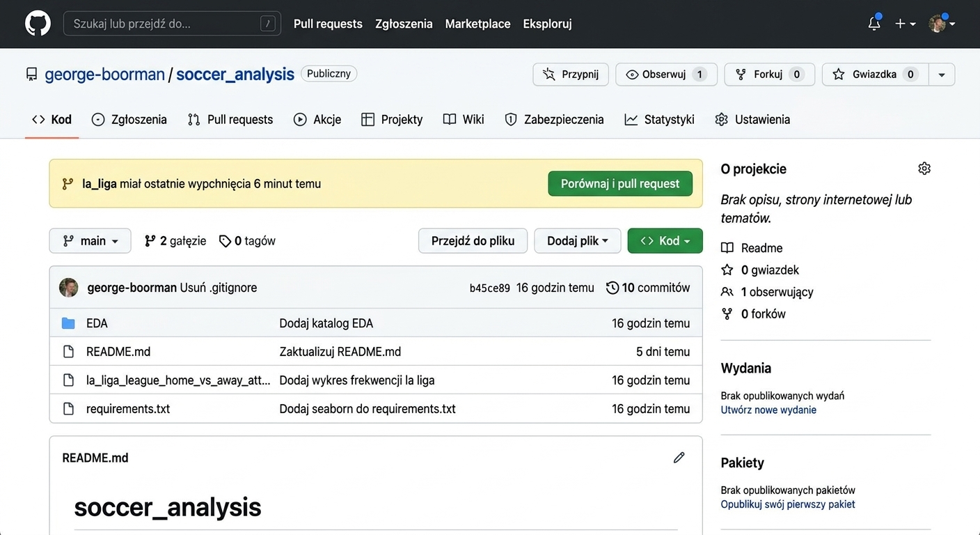Click the 1 obserwujący sidebar link

click(767, 292)
